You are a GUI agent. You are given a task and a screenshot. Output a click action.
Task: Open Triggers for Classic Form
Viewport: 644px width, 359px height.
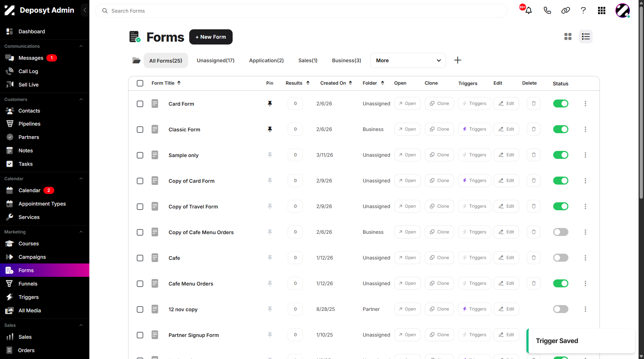pyautogui.click(x=474, y=129)
